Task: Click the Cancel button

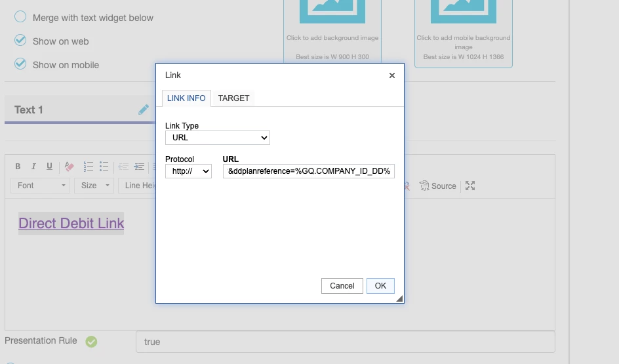Action: (342, 286)
